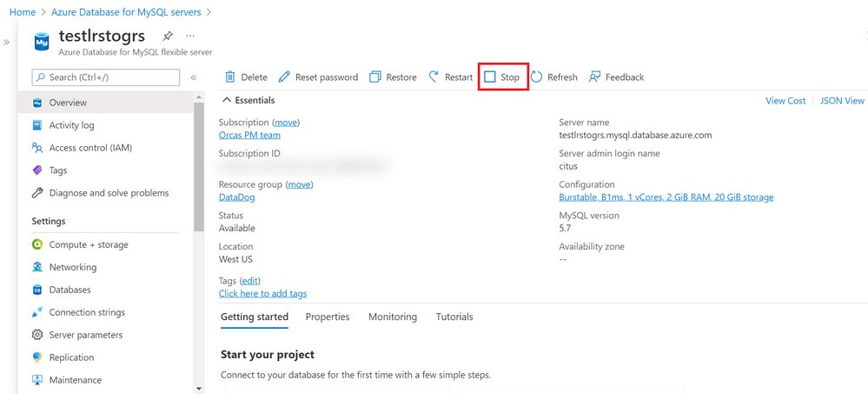The image size is (868, 394).
Task: Switch to the Getting started tab
Action: (255, 317)
